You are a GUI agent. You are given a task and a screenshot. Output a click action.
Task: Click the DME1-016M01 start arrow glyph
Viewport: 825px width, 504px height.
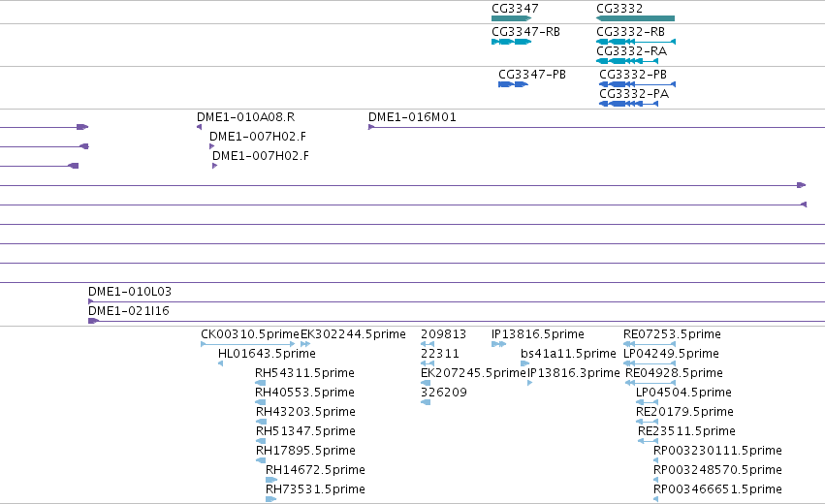coord(371,127)
